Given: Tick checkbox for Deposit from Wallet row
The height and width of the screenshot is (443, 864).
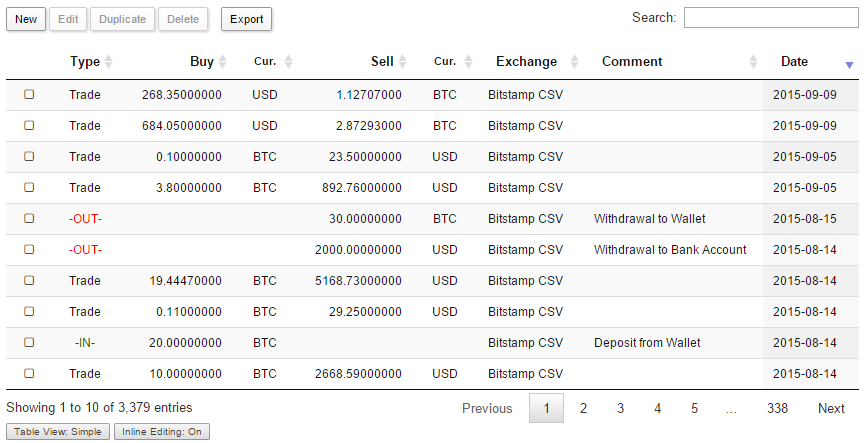Looking at the screenshot, I should [29, 342].
